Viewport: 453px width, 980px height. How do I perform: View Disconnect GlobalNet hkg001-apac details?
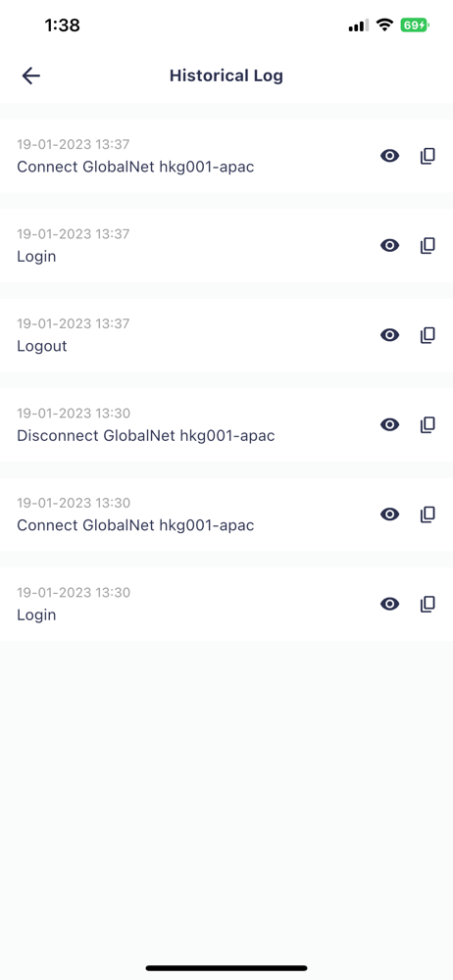pos(390,425)
